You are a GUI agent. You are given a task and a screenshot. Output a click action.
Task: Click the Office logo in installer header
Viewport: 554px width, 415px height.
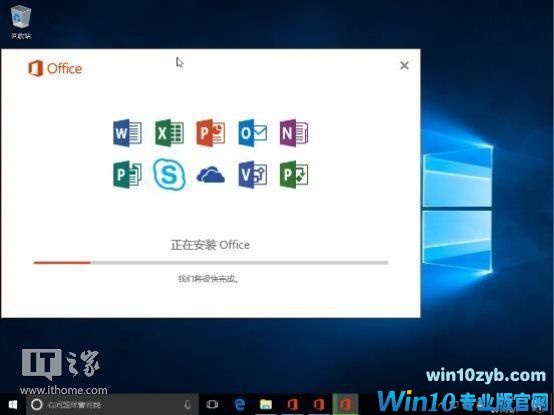(x=55, y=68)
